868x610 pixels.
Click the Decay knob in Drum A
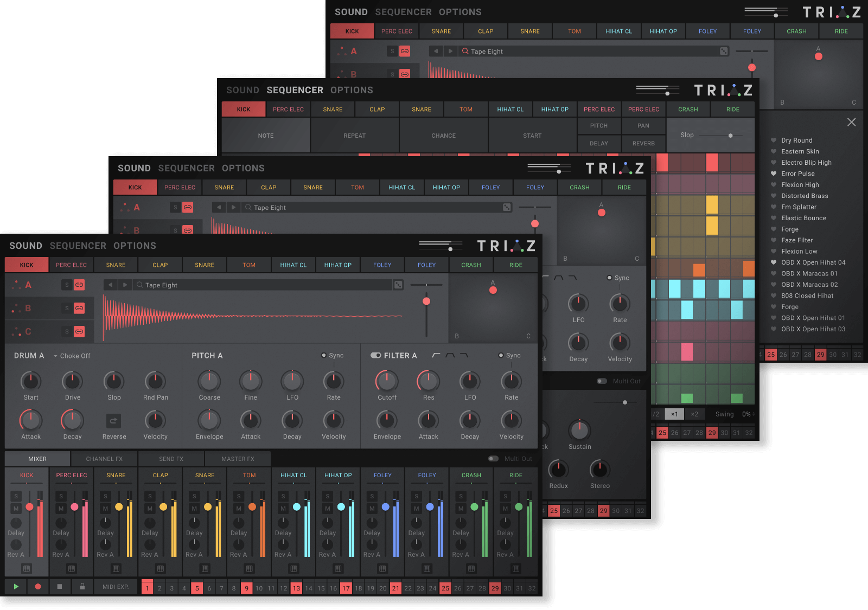coord(72,420)
